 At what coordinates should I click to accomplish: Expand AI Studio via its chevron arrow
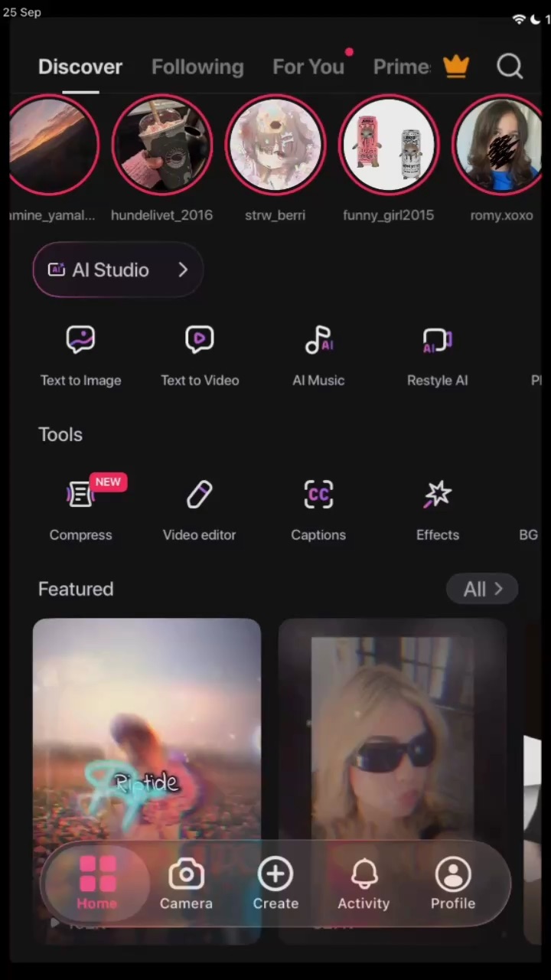click(x=183, y=269)
